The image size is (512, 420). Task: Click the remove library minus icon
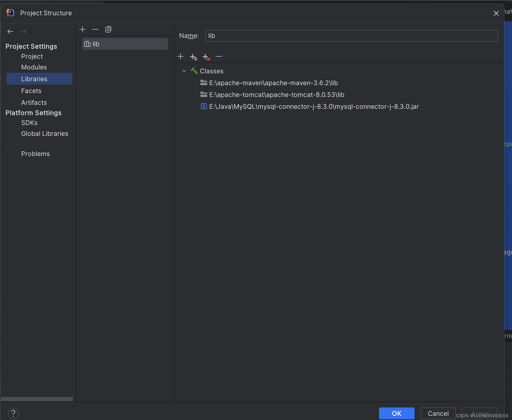coord(95,30)
